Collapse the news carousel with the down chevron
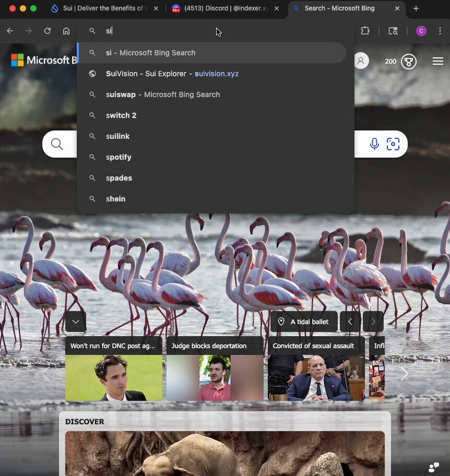Screen dimensions: 450x476 tap(76, 322)
